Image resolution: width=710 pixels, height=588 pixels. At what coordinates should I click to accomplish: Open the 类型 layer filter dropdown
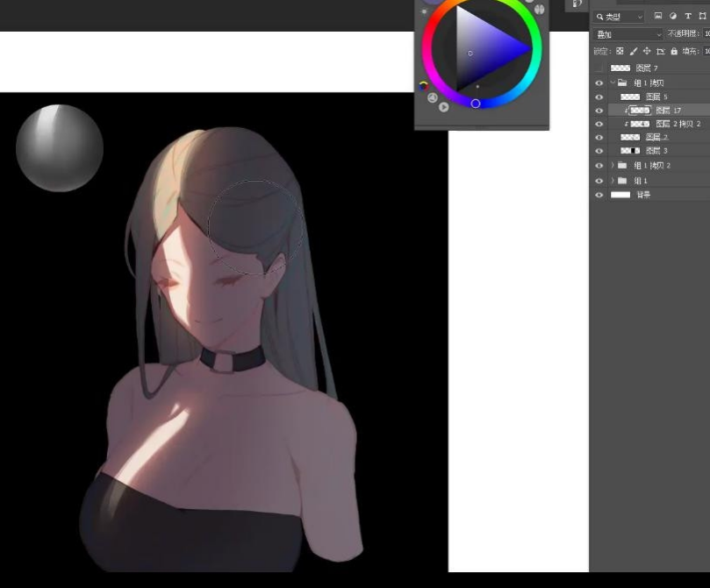pyautogui.click(x=619, y=17)
